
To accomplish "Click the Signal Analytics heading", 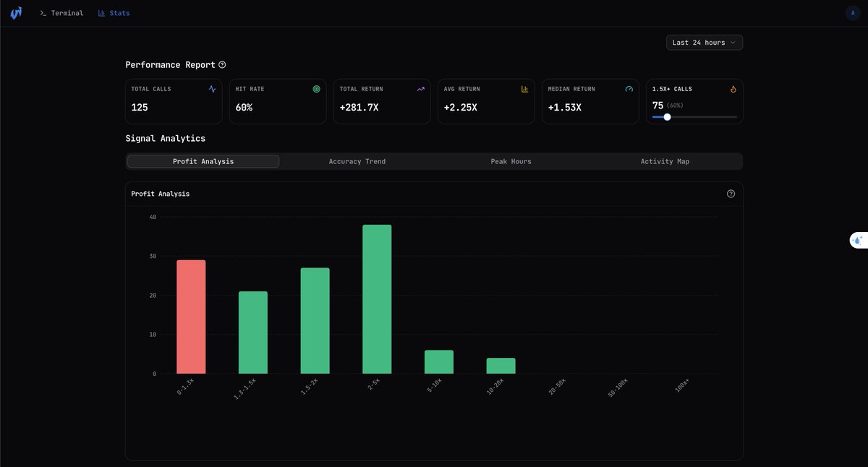I will 165,138.
